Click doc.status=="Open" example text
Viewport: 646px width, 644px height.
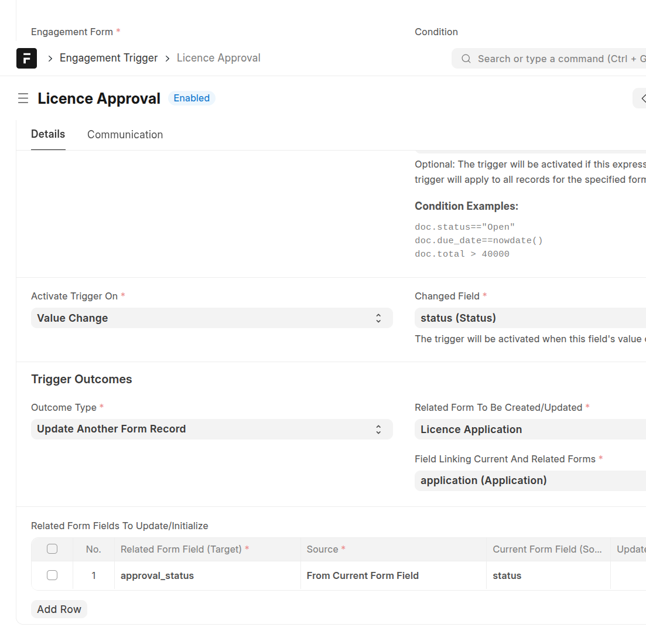pyautogui.click(x=464, y=227)
